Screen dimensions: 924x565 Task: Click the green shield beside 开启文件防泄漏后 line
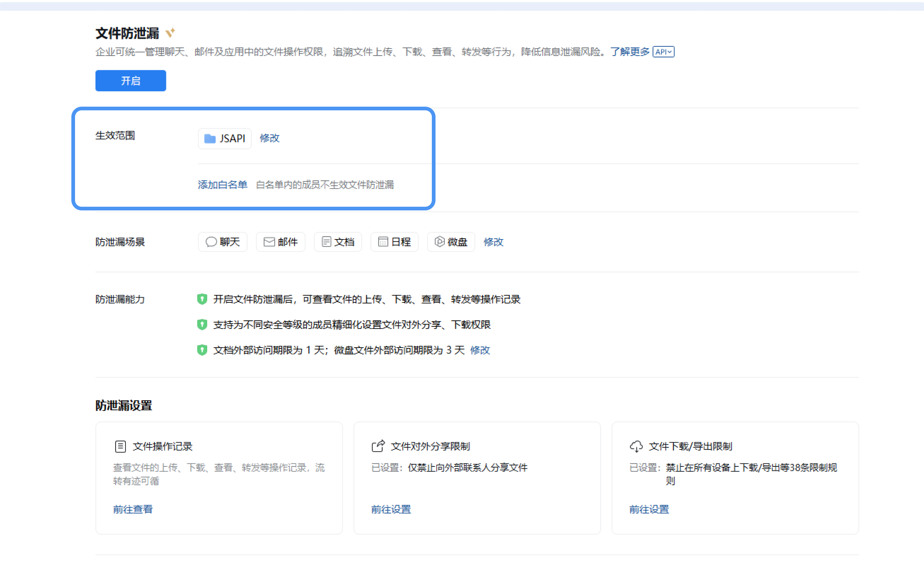click(x=202, y=299)
